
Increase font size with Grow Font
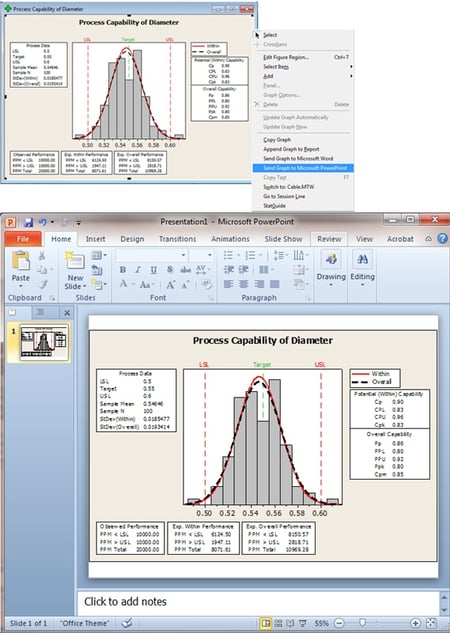pos(171,285)
